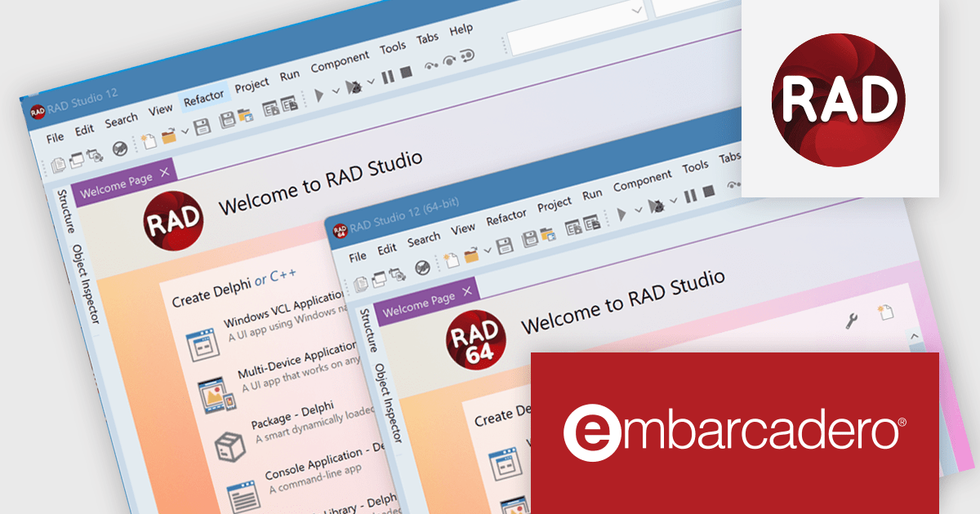Expand debug dropdown arrow in the 64-bit window
This screenshot has height=514, width=980.
pos(674,202)
